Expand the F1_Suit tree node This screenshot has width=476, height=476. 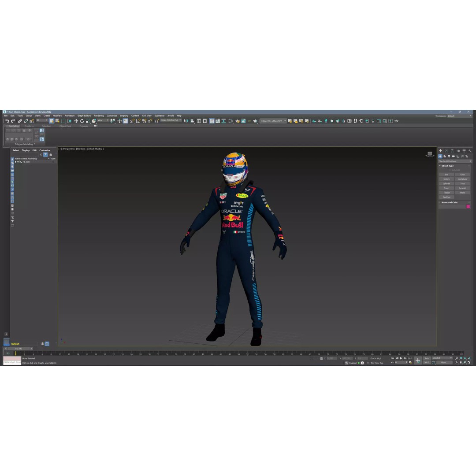(x=15, y=162)
